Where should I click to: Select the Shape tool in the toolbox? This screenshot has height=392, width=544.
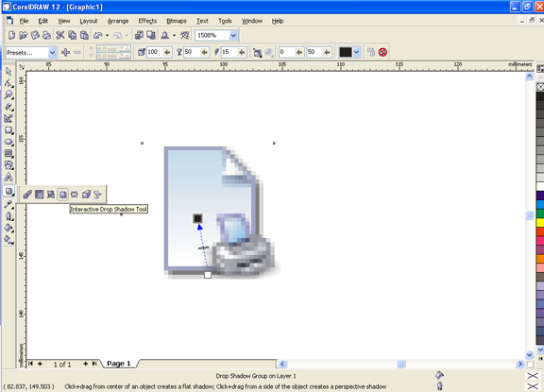(x=8, y=83)
